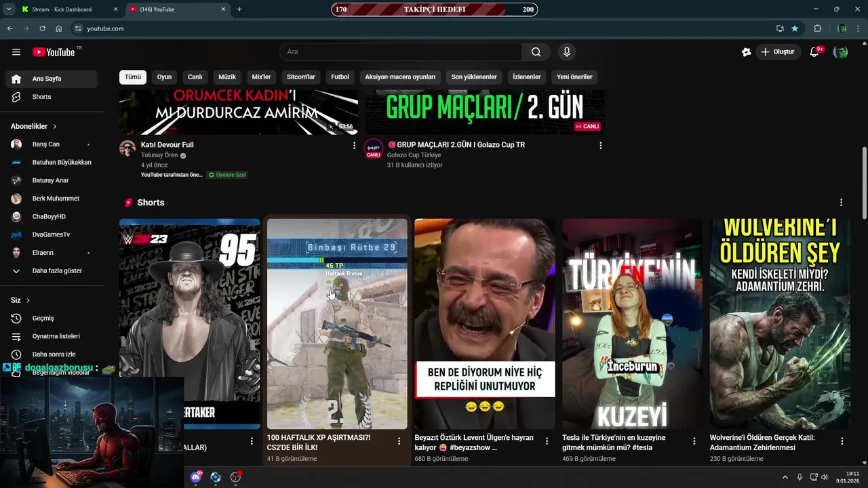868x488 pixels.
Task: Open Chrome three-dot menu
Action: pyautogui.click(x=858, y=28)
